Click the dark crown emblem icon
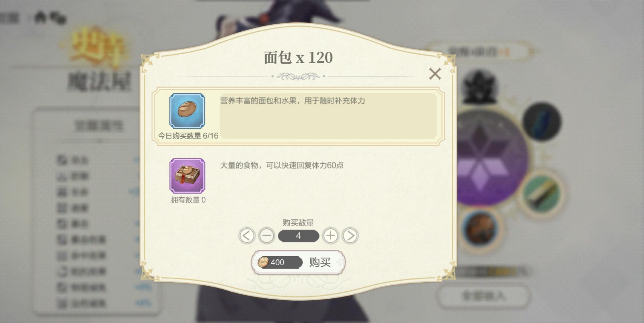The height and width of the screenshot is (323, 644). click(479, 86)
